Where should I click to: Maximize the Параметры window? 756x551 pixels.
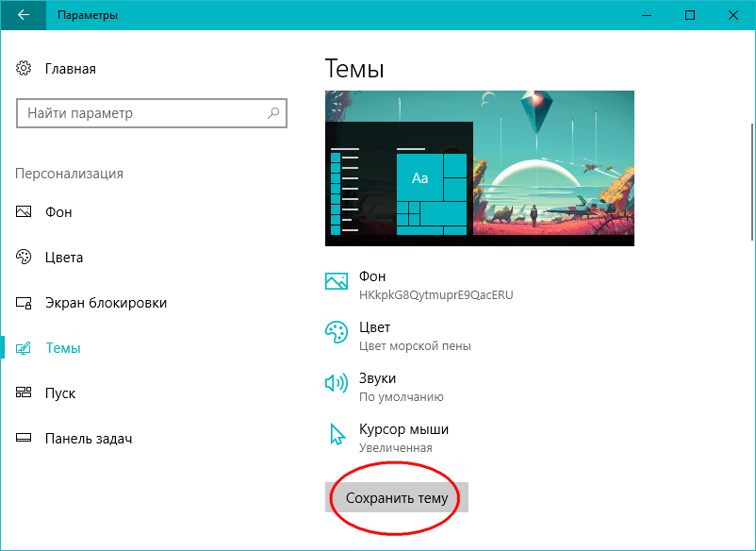tap(690, 15)
